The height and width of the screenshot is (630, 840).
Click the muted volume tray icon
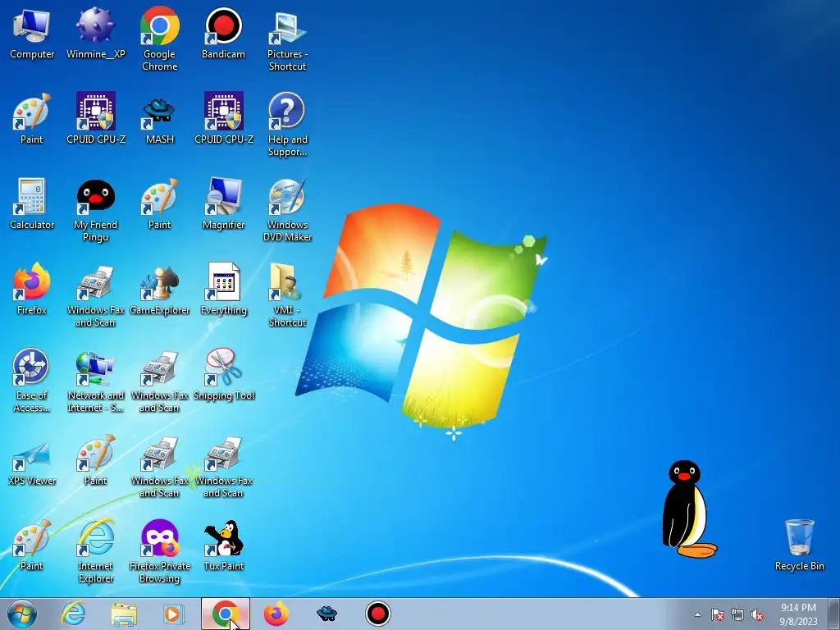pyautogui.click(x=757, y=614)
